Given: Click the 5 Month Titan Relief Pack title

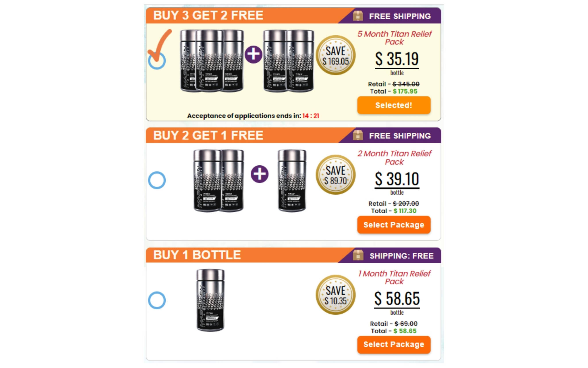Looking at the screenshot, I should [394, 38].
